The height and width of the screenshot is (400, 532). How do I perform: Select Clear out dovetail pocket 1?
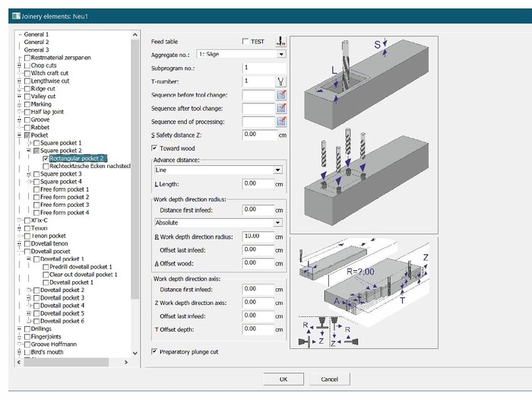coord(84,275)
